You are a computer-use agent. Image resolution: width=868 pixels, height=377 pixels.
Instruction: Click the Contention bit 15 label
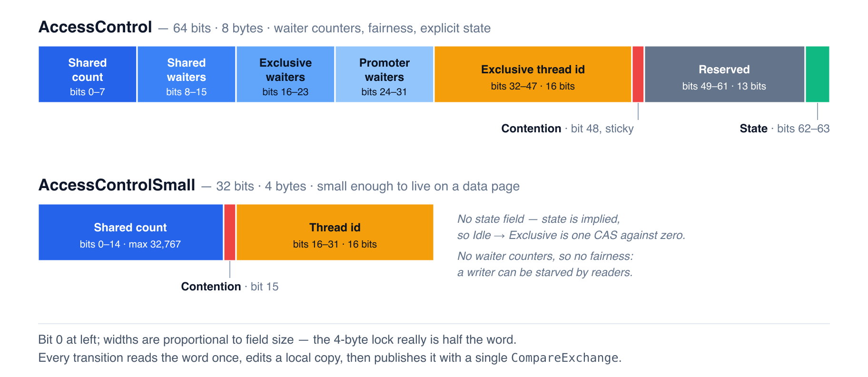coord(230,287)
